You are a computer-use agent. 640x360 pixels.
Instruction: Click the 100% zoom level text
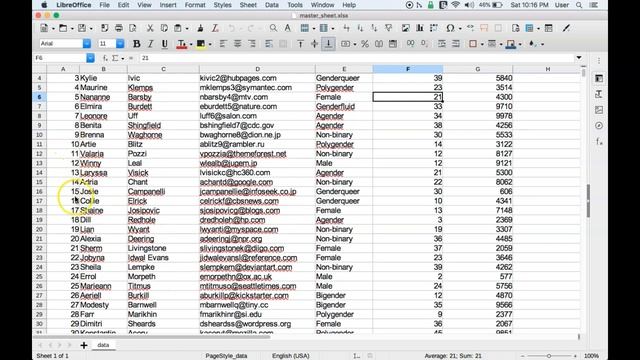pyautogui.click(x=591, y=356)
